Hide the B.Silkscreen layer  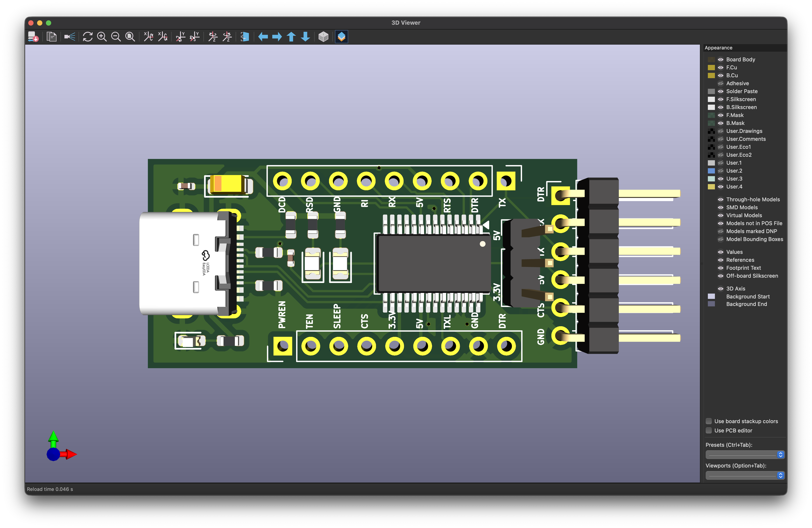coord(721,107)
